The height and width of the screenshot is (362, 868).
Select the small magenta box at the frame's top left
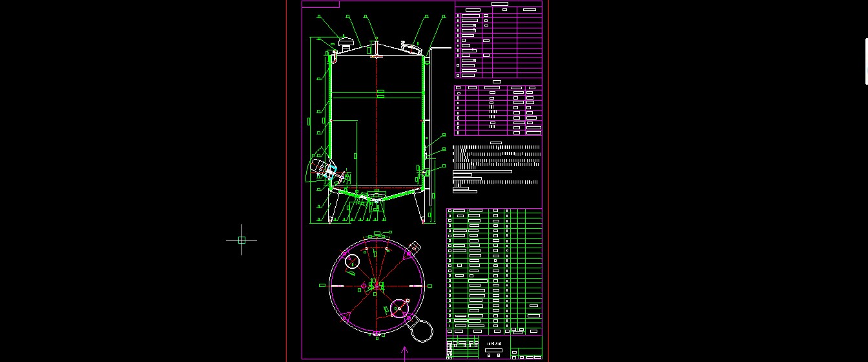(x=320, y=4)
